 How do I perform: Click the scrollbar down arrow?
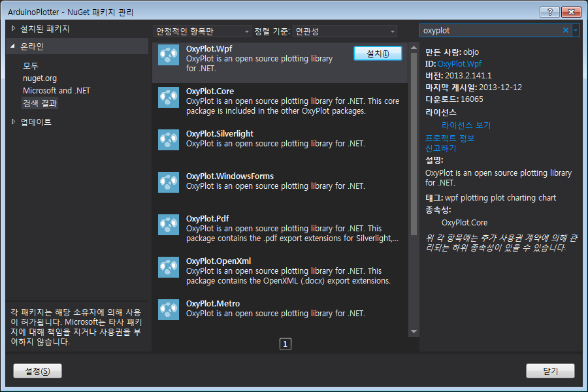click(x=414, y=331)
